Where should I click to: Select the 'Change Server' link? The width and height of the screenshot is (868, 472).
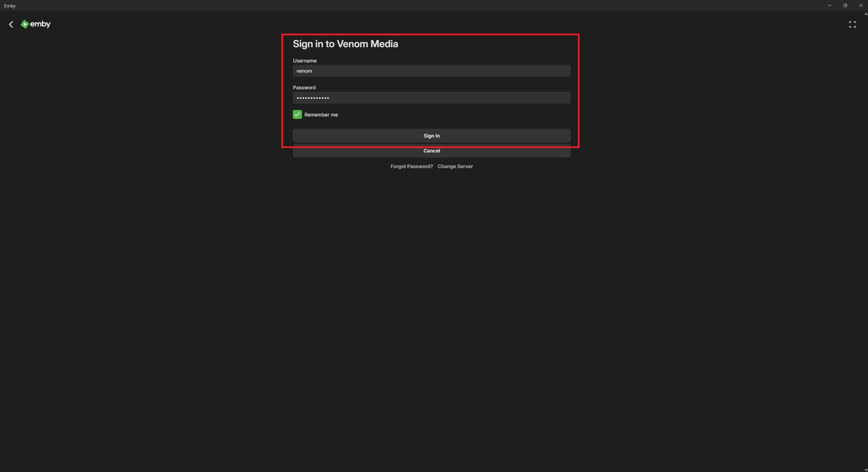pos(455,166)
